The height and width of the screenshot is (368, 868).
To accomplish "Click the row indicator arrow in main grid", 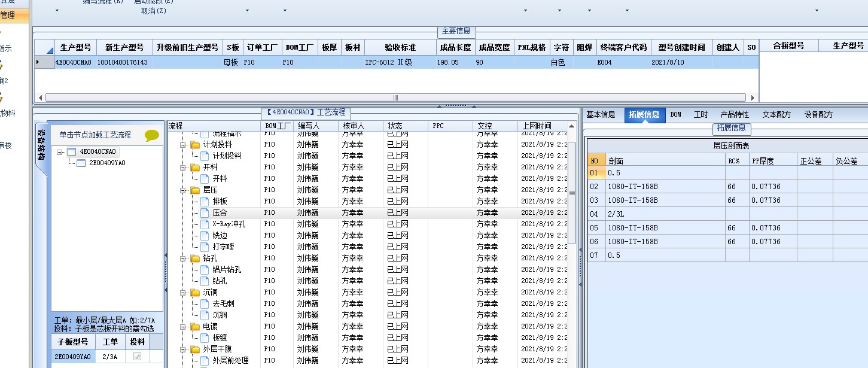I will 39,62.
